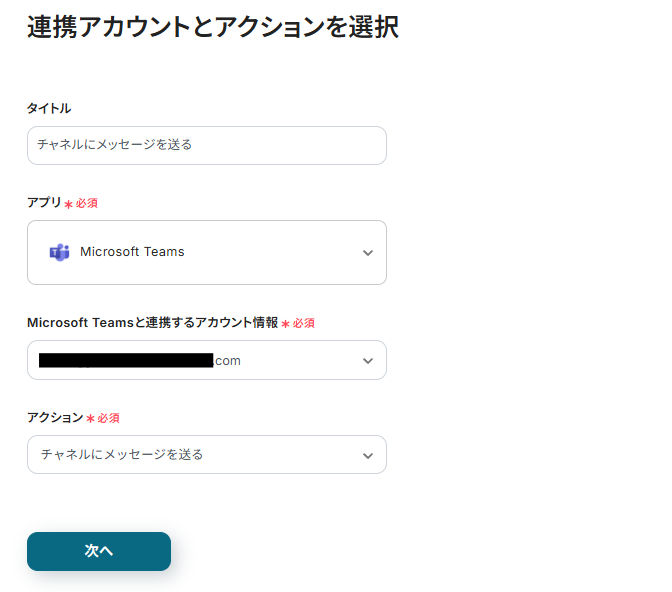This screenshot has width=672, height=592.
Task: Click the Microsoft Teams logo icon
Action: (x=59, y=252)
